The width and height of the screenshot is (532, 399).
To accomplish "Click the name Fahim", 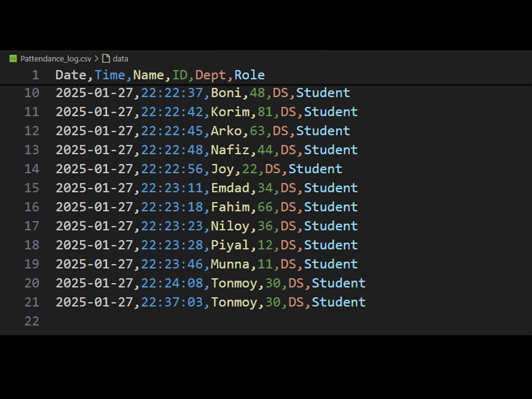I will point(230,206).
